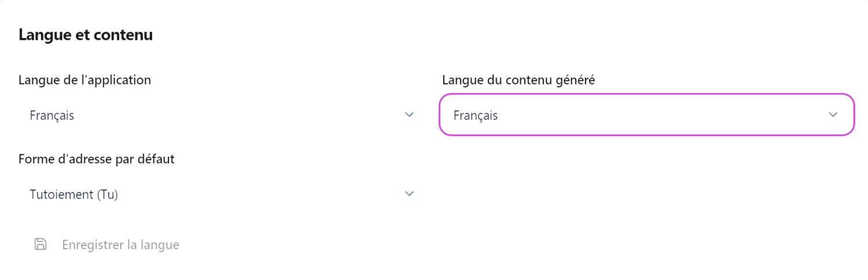Click "Français" value in the highlighted content field
Screen dimensions: 868x280
click(x=476, y=115)
